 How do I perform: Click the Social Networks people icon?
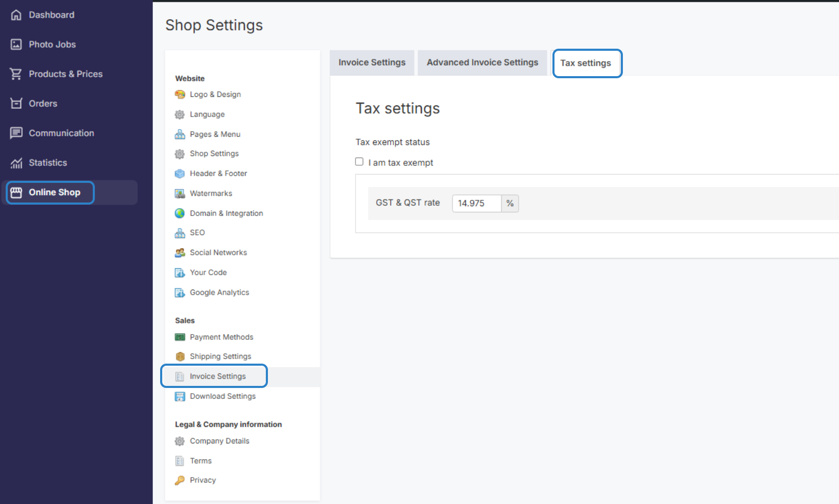[x=180, y=253]
